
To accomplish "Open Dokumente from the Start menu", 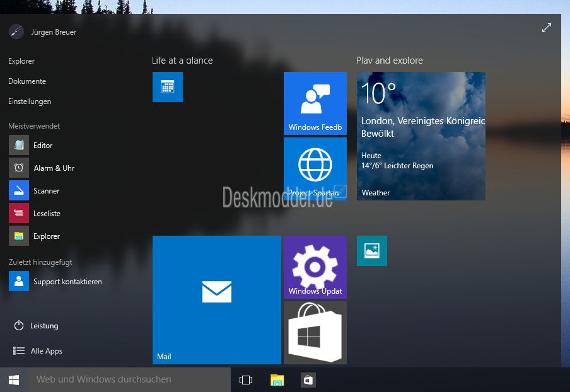I will pos(27,81).
